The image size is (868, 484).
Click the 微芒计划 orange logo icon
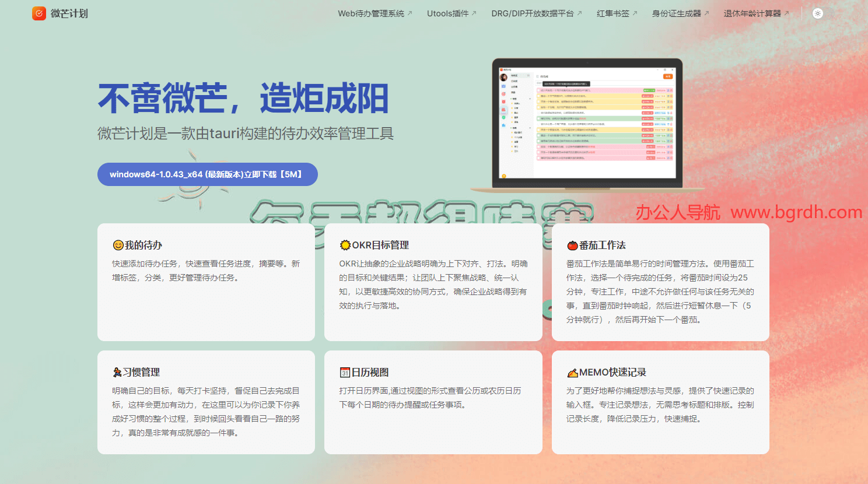pos(39,13)
